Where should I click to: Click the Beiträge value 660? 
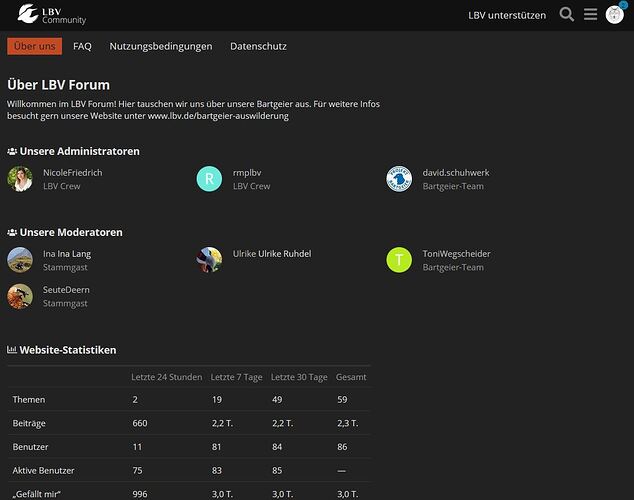click(140, 423)
